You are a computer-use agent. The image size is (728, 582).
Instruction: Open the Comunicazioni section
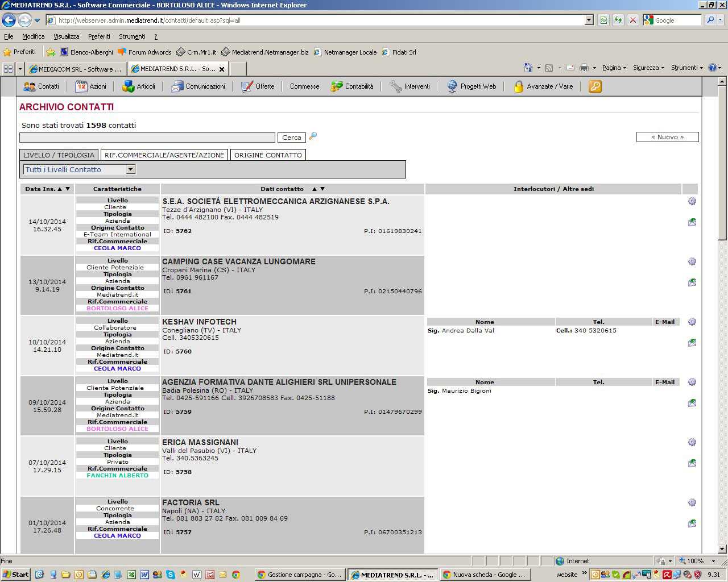[x=198, y=86]
